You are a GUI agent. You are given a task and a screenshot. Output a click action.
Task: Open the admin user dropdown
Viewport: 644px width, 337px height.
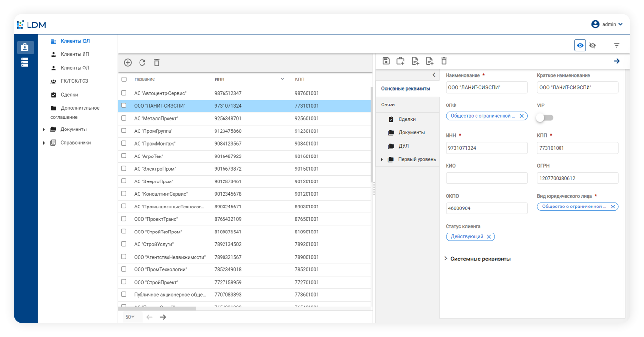click(608, 24)
